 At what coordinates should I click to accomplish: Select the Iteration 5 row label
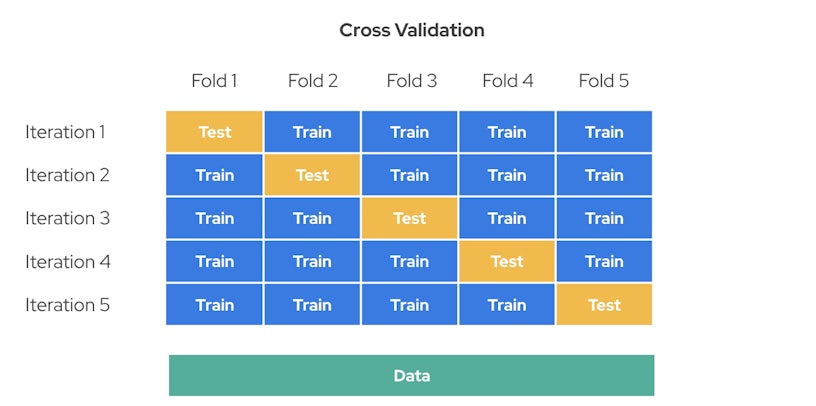pyautogui.click(x=67, y=305)
